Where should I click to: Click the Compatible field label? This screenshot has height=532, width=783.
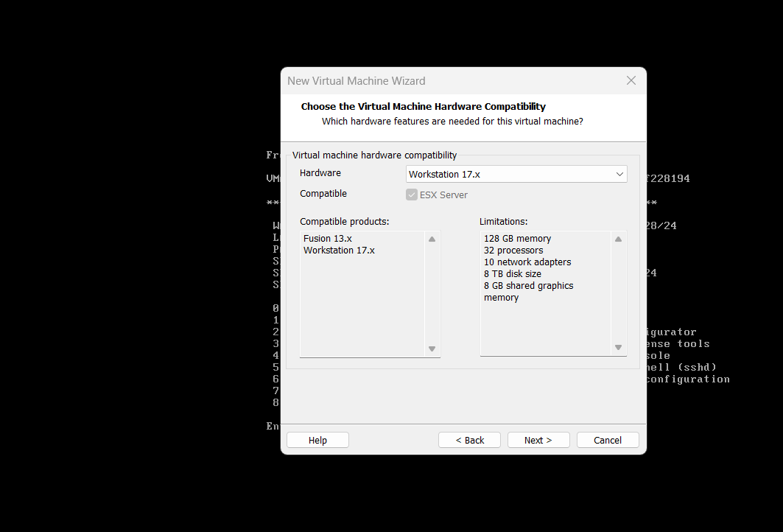tap(323, 193)
